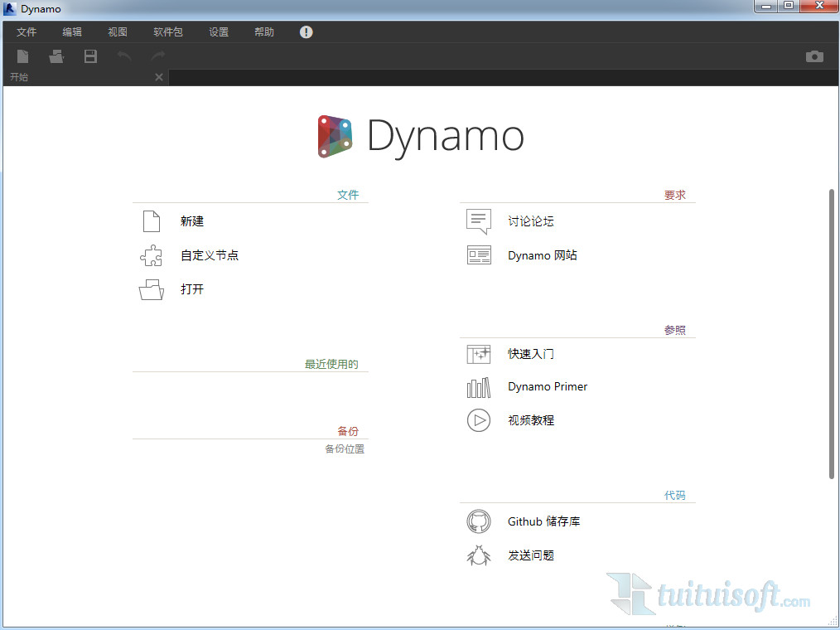Image resolution: width=840 pixels, height=630 pixels.
Task: Click the new file toolbar icon
Action: [x=23, y=56]
